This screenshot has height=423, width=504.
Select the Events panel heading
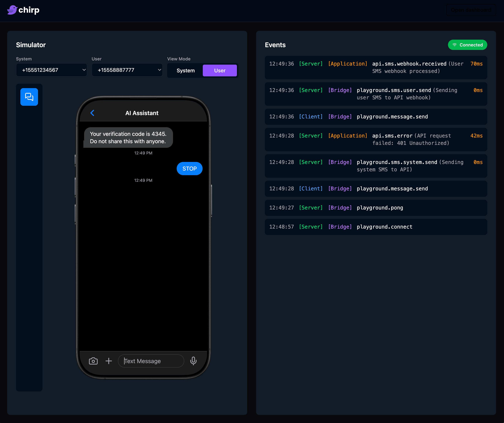(275, 45)
